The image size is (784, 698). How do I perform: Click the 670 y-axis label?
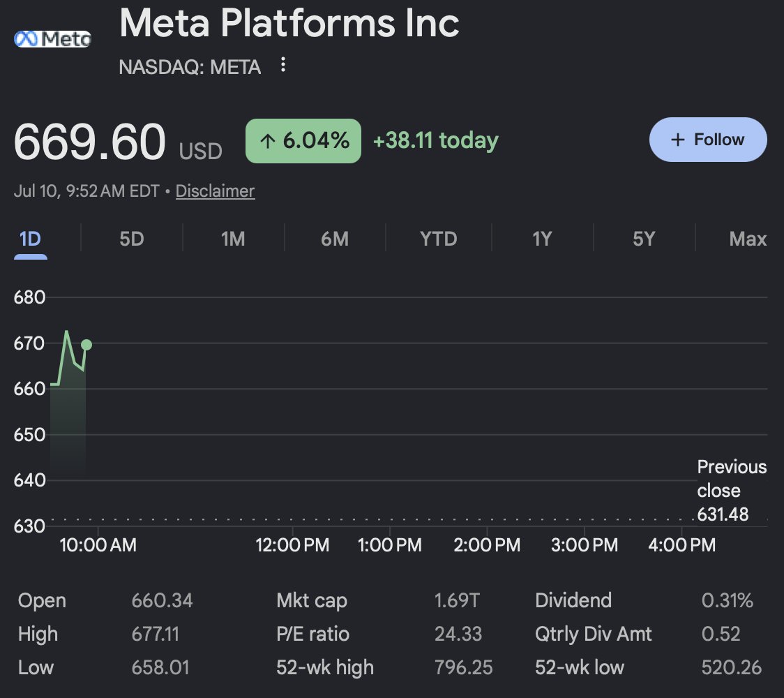tap(29, 343)
